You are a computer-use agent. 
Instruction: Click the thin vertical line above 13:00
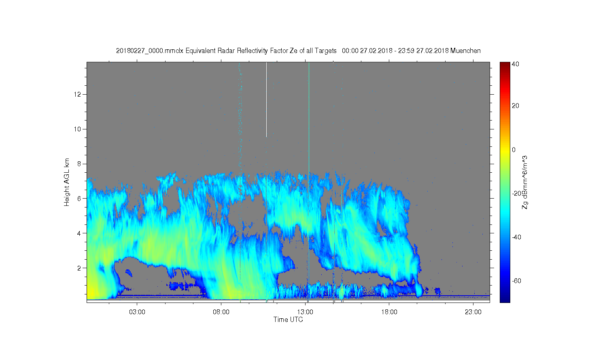309,117
